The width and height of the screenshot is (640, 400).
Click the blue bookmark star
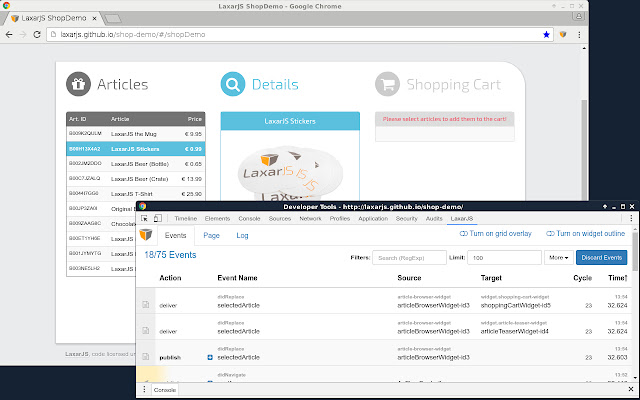546,35
